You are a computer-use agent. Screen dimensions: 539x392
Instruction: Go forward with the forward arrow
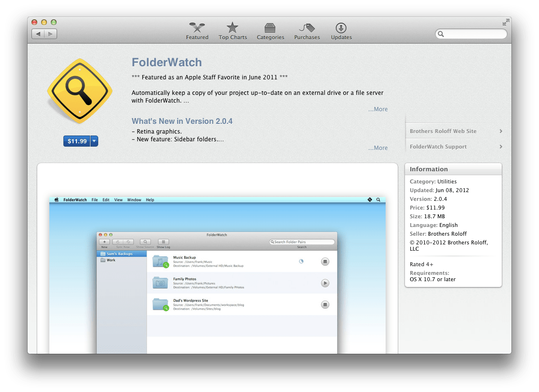coord(50,34)
